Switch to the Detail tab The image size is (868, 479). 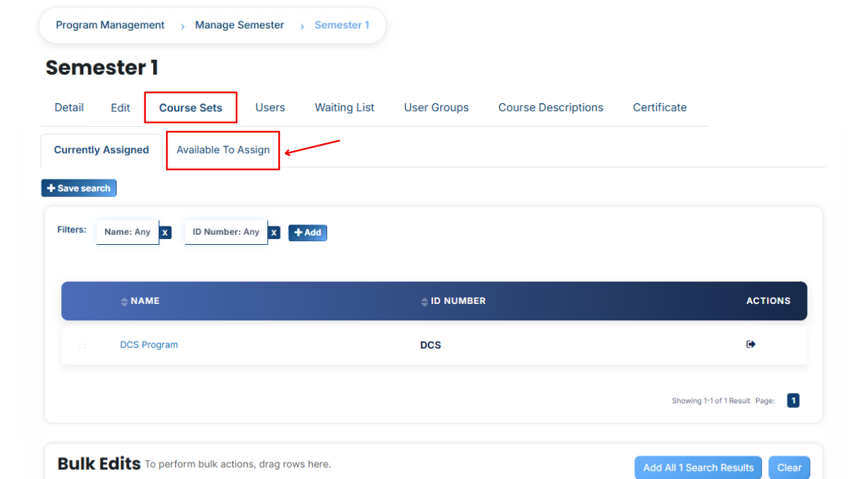(x=69, y=107)
